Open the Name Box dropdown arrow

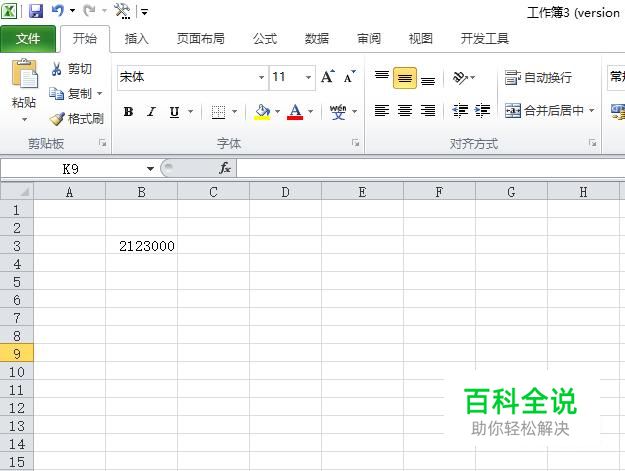tap(150, 169)
